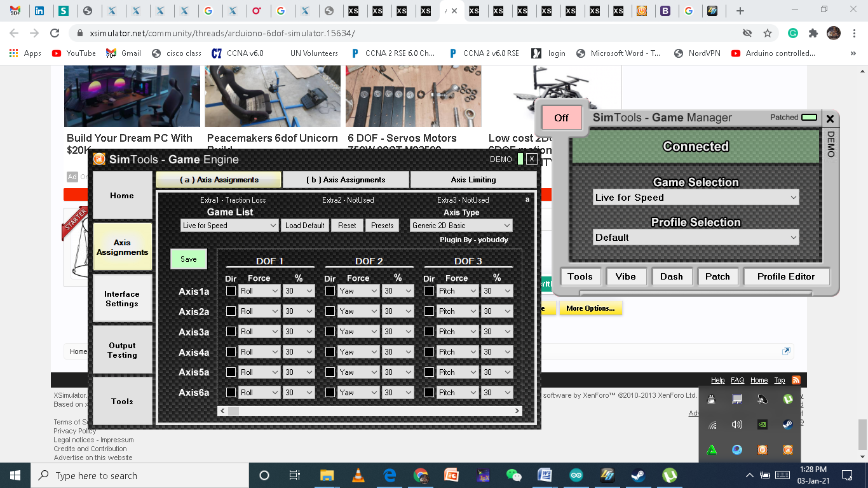Switch to Chrome on the taskbar

tap(421, 475)
